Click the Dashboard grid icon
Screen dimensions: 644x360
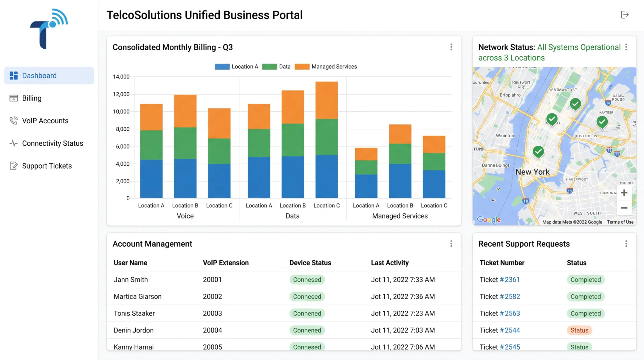[14, 76]
